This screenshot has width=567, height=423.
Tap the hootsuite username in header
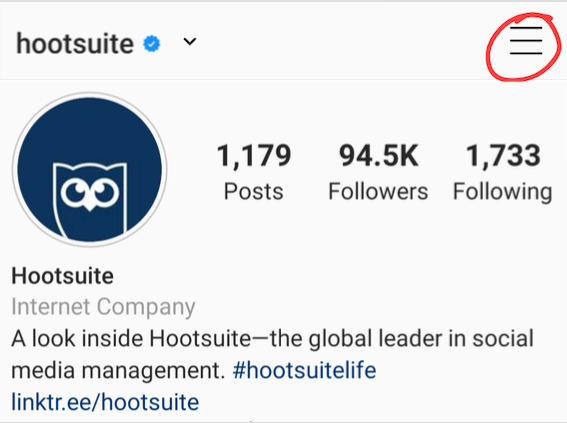pyautogui.click(x=75, y=44)
